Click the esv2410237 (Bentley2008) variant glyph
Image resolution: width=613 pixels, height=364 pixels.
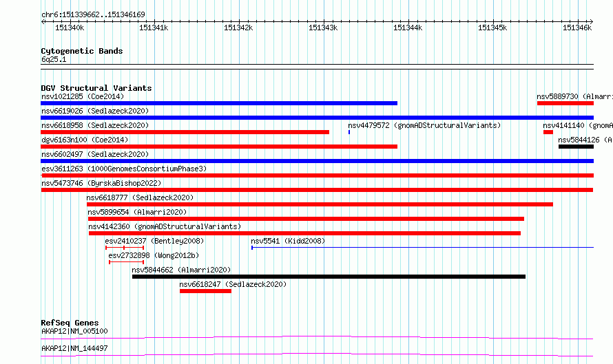[x=125, y=248]
